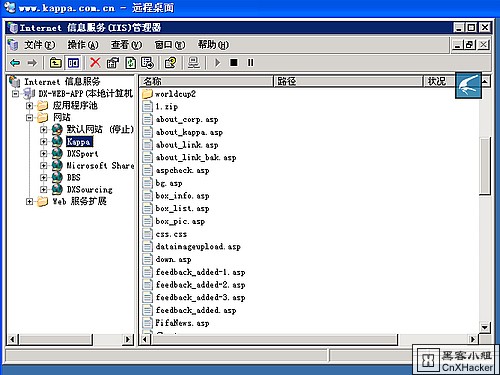
Task: Click the file list scroll down arrow
Action: click(485, 327)
